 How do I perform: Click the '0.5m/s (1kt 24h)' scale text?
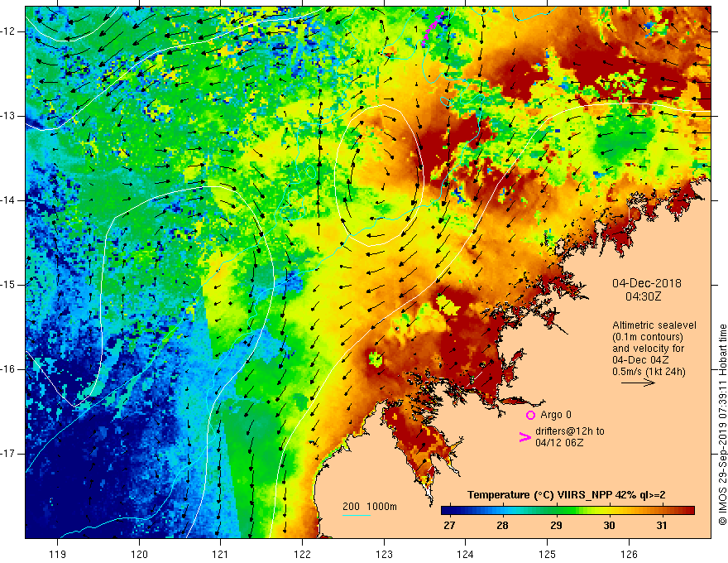click(649, 372)
